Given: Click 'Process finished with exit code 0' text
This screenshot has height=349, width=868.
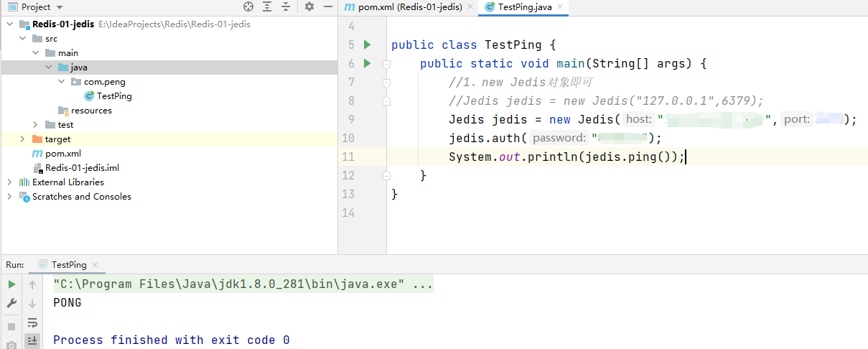Looking at the screenshot, I should pos(172,340).
